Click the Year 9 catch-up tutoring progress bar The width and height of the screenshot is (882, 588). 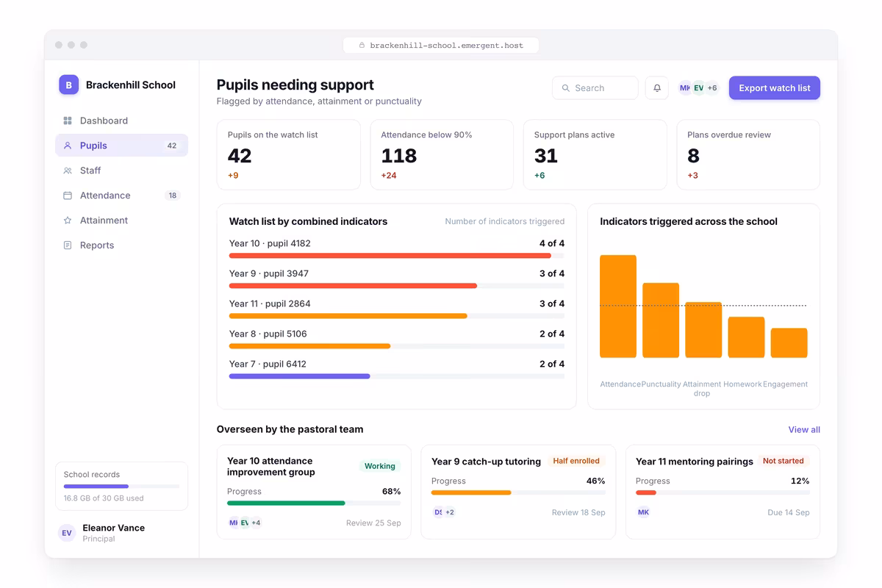(518, 493)
